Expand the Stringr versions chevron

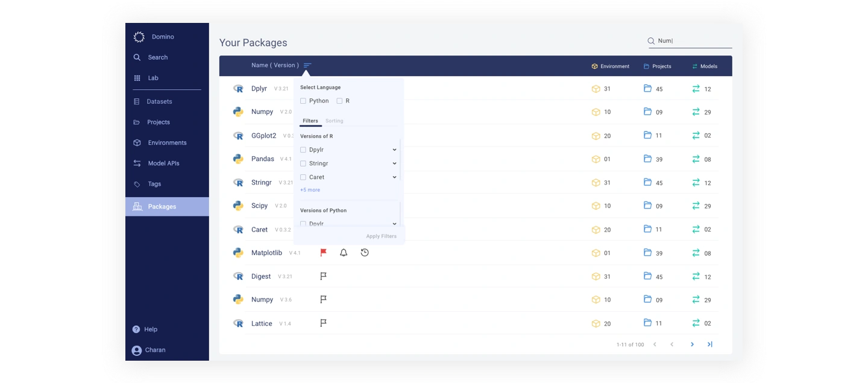click(x=394, y=163)
